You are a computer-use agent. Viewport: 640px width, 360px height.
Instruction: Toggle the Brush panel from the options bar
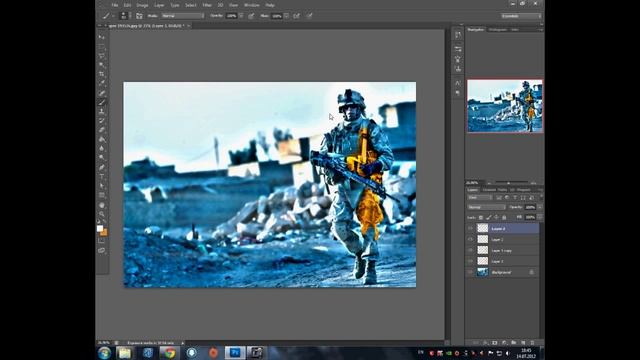[139, 16]
